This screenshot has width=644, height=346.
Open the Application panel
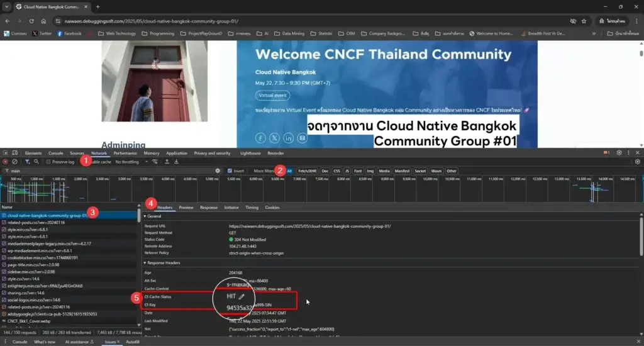(177, 153)
